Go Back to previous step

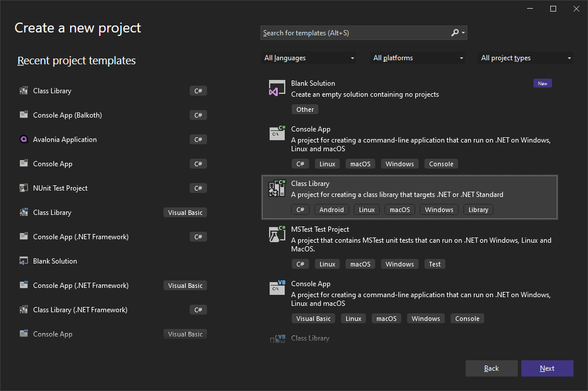491,368
